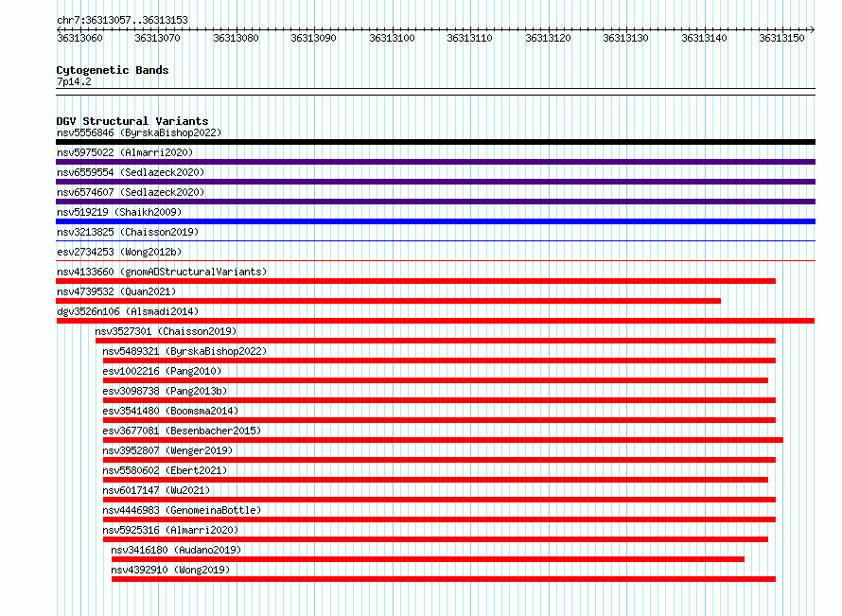
Task: Click the Cytogenetic Bands track title
Action: [x=113, y=70]
